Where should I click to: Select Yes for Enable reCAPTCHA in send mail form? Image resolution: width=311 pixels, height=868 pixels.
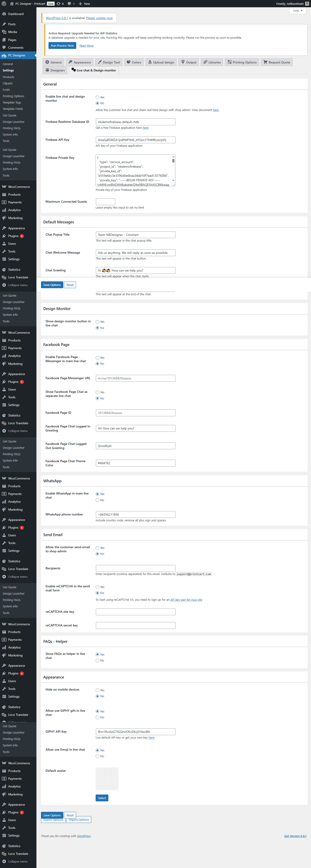pos(97,587)
